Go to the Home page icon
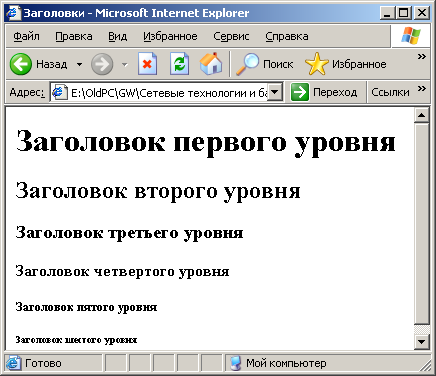This screenshot has height=376, width=436. pos(211,63)
